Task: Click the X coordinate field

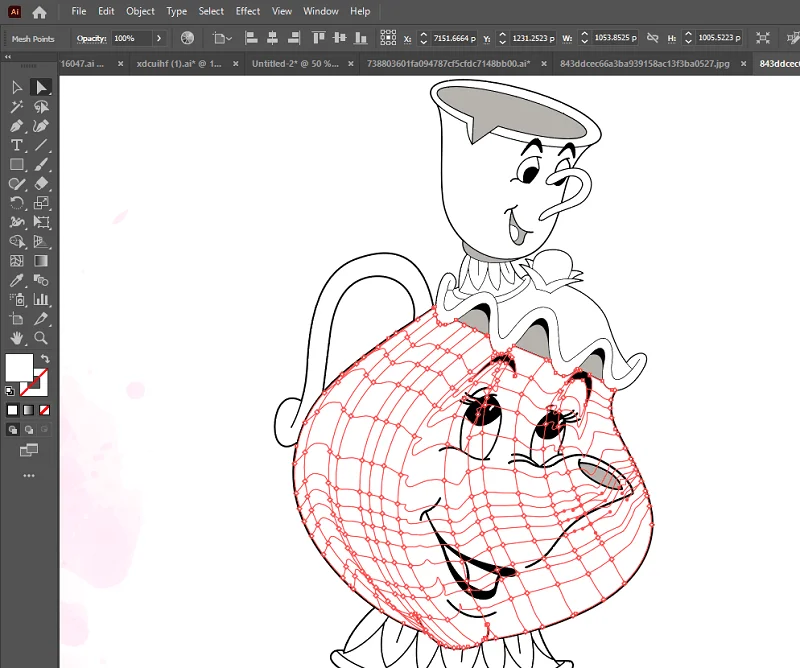Action: [x=454, y=38]
